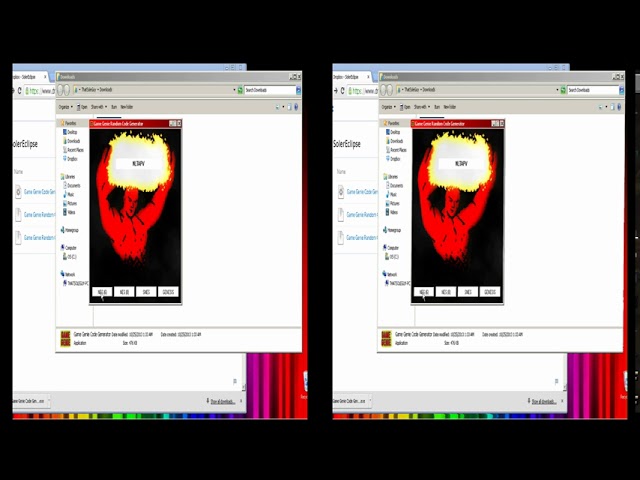The height and width of the screenshot is (480, 640).
Task: Click NES (8) button in left-copy Game Genie window
Action: [x=124, y=292]
